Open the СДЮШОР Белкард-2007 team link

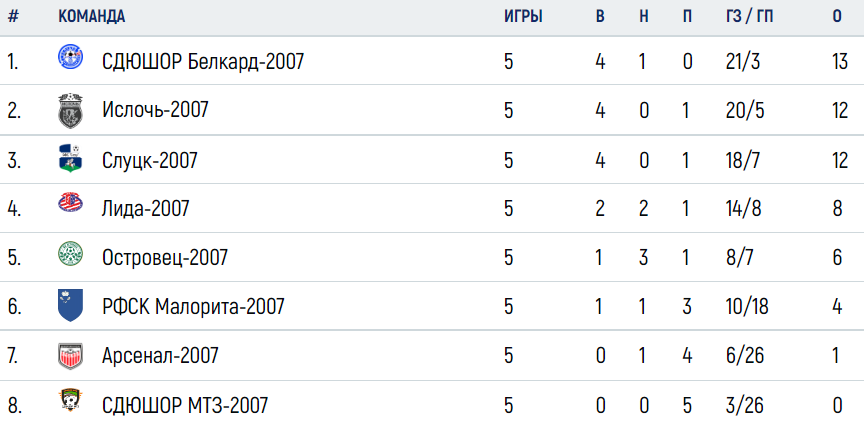[x=203, y=61]
